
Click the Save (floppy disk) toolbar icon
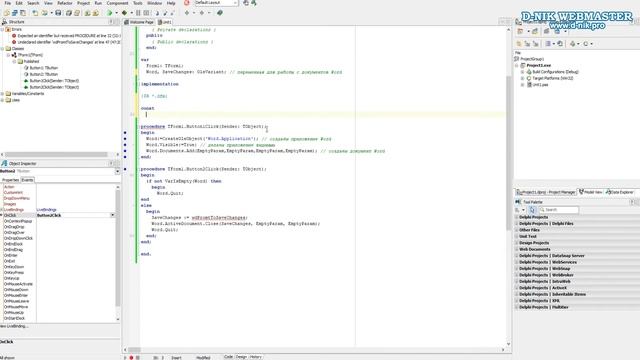[58, 13]
